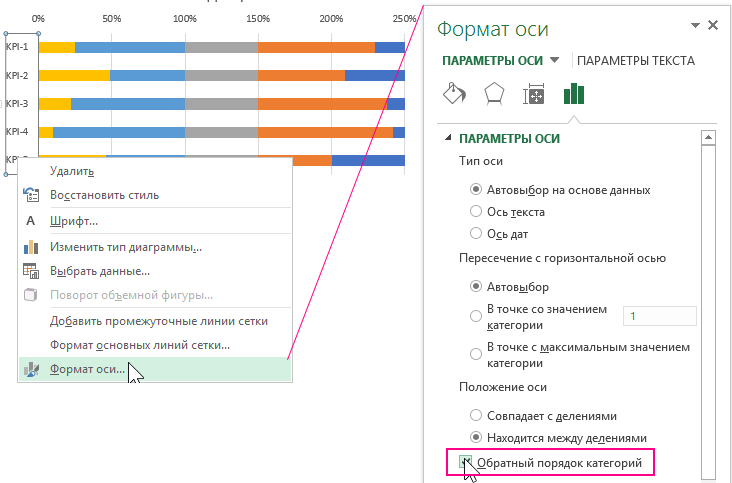Click Пересечение с горизонтальной осью heading
The height and width of the screenshot is (483, 732).
pos(563,258)
